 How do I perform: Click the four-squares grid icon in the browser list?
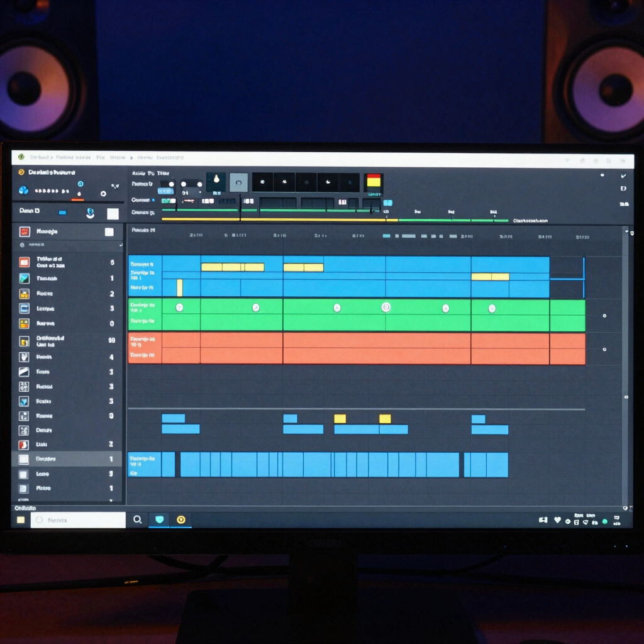click(25, 387)
